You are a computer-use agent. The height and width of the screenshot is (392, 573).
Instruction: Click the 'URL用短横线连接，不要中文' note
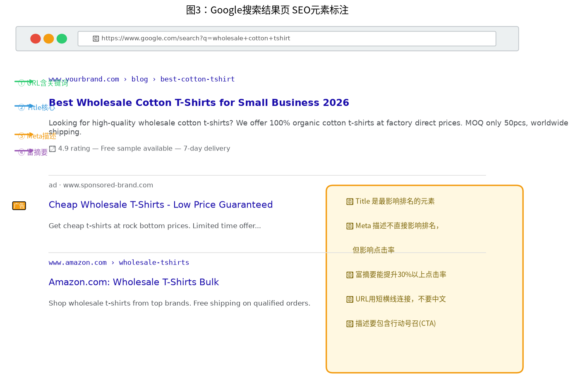(401, 299)
